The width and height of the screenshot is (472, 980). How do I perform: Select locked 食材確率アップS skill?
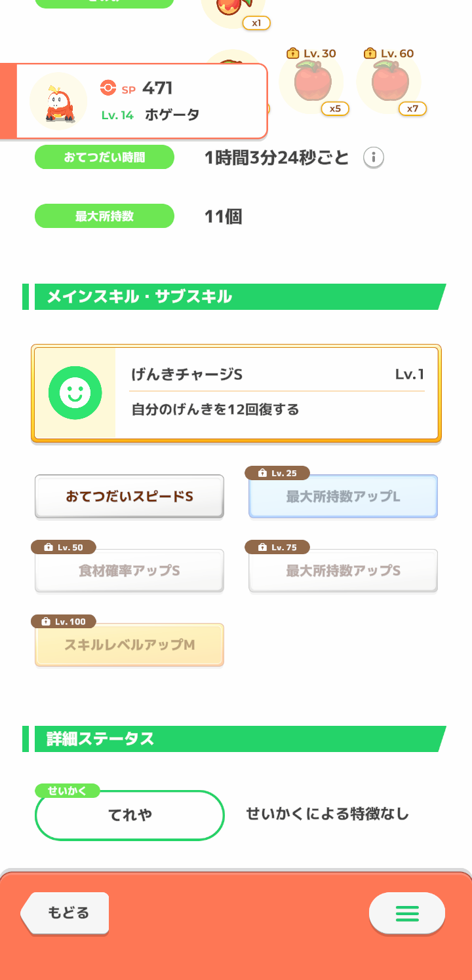(129, 571)
